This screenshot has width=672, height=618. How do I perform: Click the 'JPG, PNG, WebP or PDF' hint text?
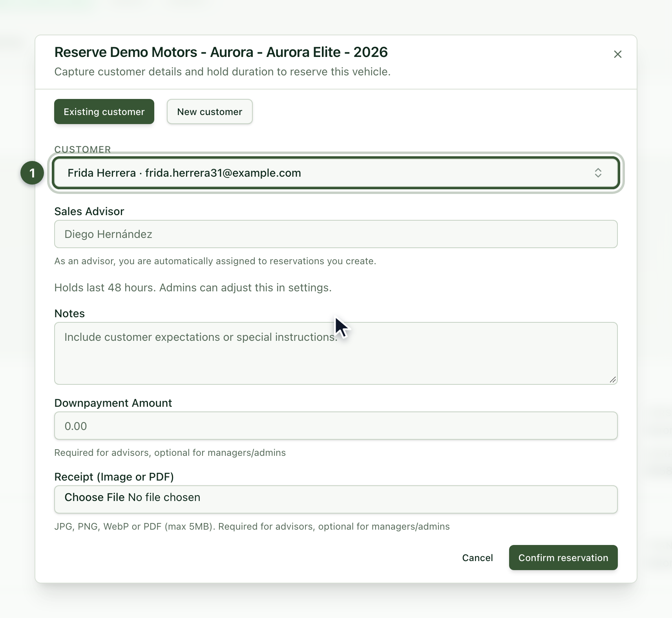click(252, 527)
